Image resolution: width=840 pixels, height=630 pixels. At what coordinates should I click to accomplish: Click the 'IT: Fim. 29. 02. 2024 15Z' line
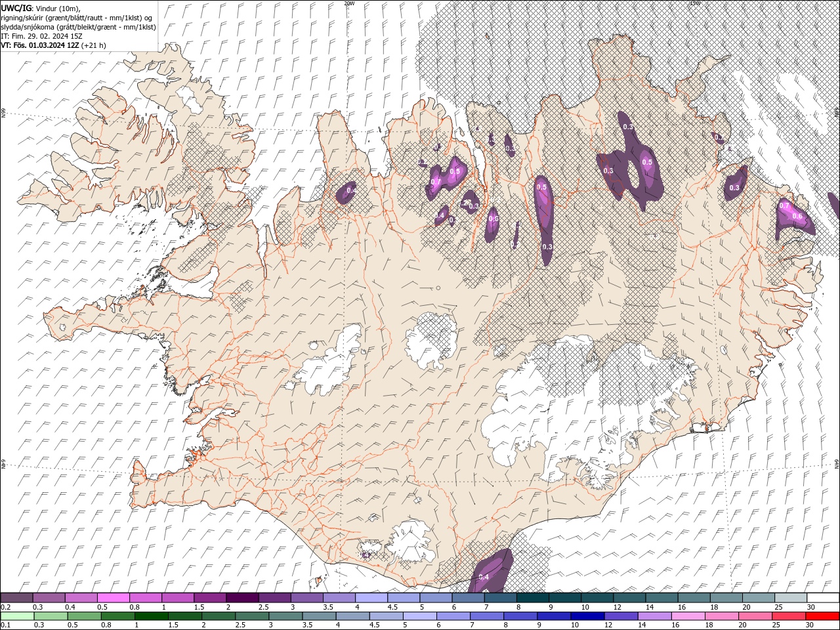point(41,36)
